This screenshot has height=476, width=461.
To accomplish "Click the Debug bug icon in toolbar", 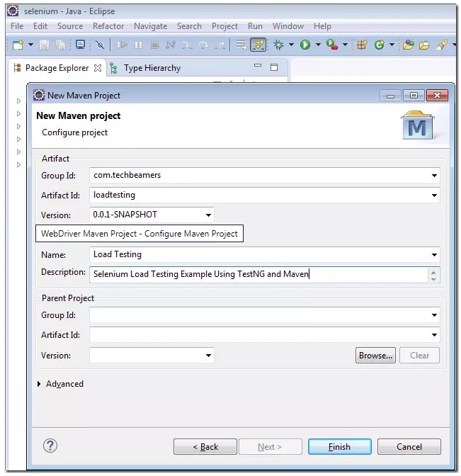I will click(x=279, y=45).
